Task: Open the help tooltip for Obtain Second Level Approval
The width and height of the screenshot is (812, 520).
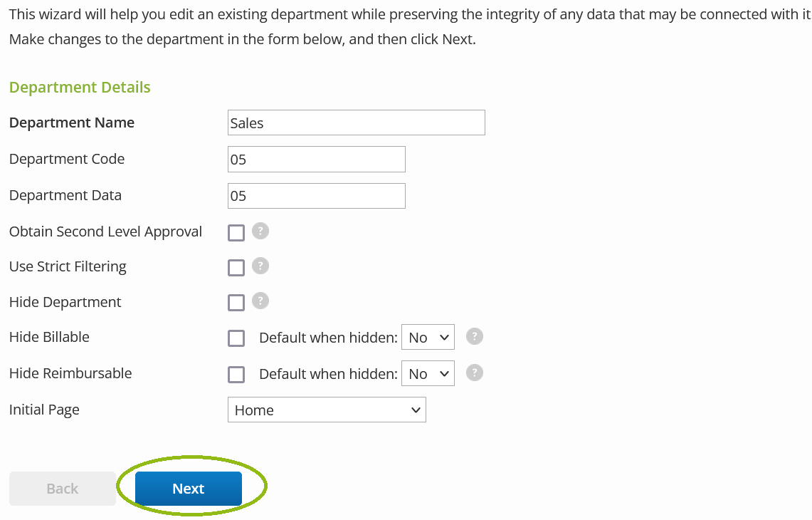Action: click(260, 231)
